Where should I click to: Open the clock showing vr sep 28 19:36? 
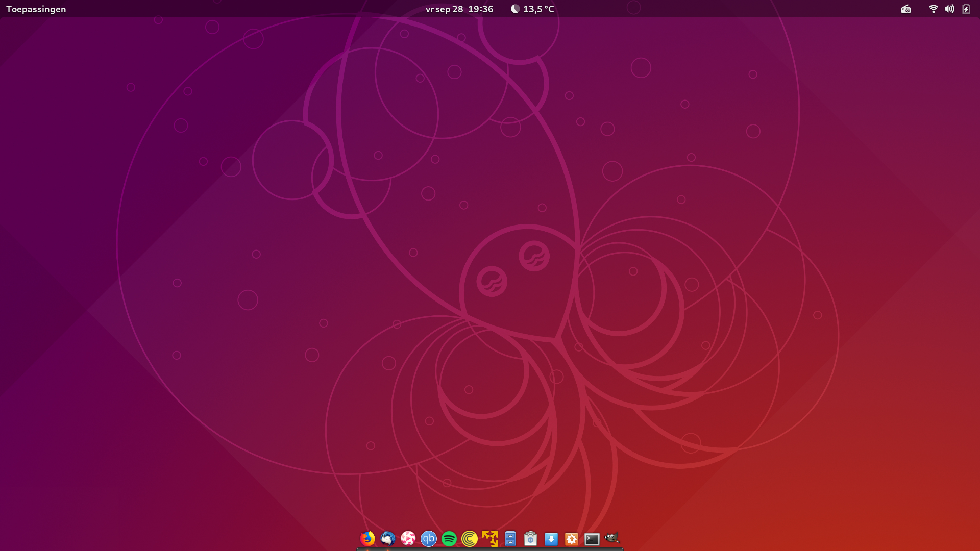click(459, 9)
